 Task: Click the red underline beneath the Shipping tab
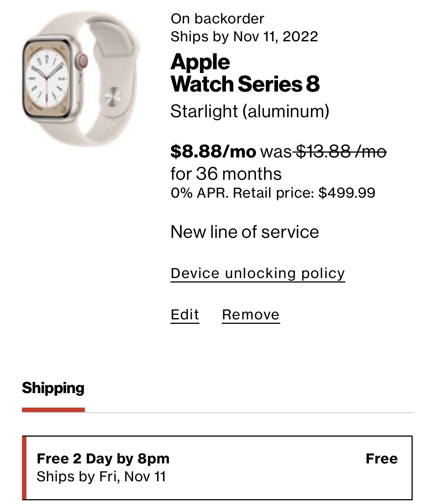pos(53,410)
